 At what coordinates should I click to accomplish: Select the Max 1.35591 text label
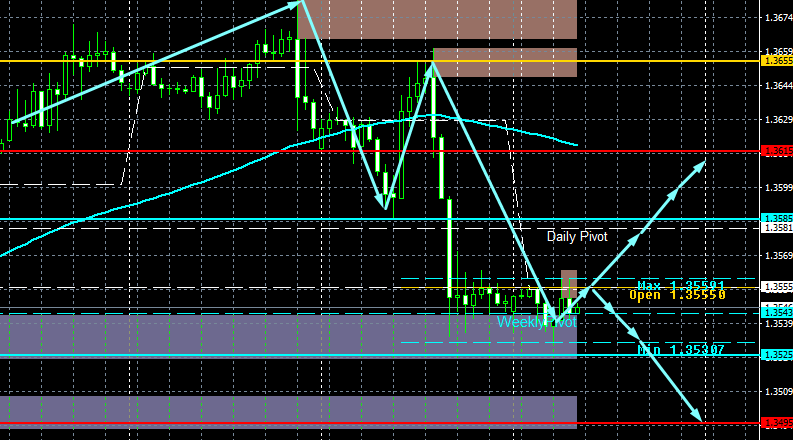point(681,286)
